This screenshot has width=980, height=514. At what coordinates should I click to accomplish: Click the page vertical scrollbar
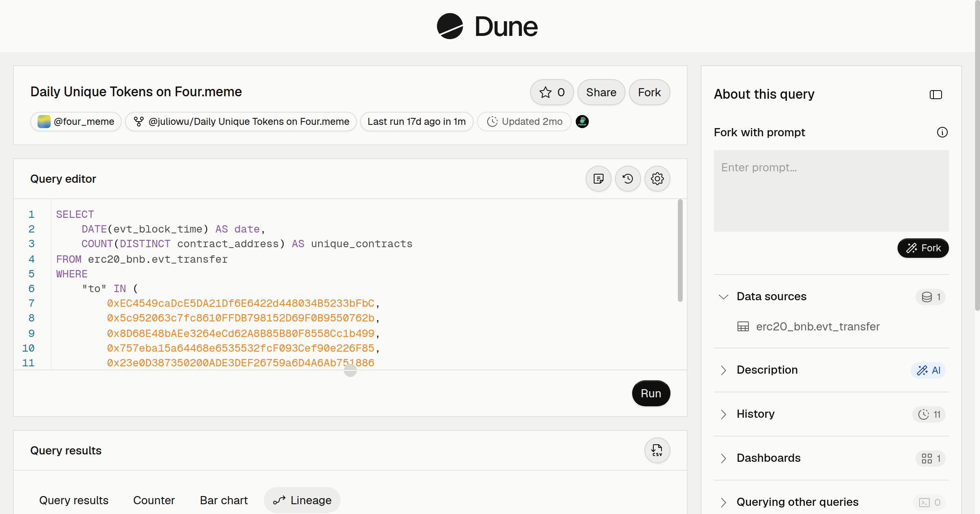[977, 155]
